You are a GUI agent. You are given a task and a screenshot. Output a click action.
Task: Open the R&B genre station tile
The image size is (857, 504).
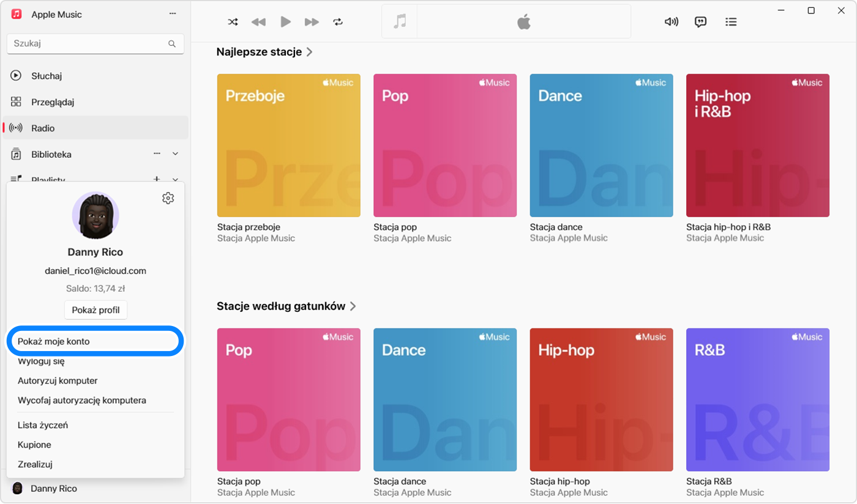click(x=758, y=400)
